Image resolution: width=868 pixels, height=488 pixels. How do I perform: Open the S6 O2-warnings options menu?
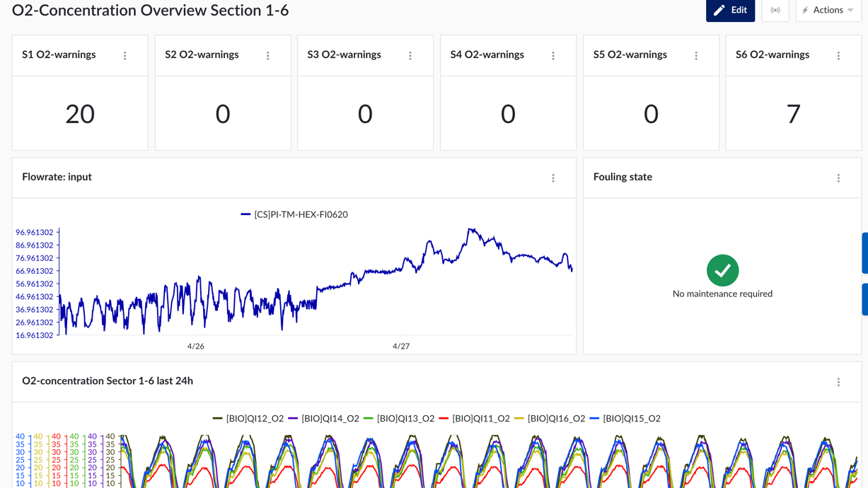pyautogui.click(x=838, y=55)
